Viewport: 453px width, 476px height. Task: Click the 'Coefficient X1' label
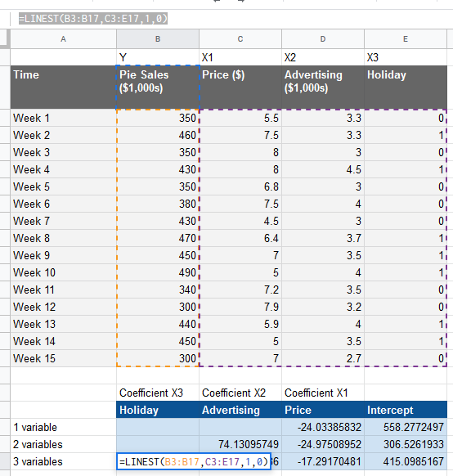(322, 393)
